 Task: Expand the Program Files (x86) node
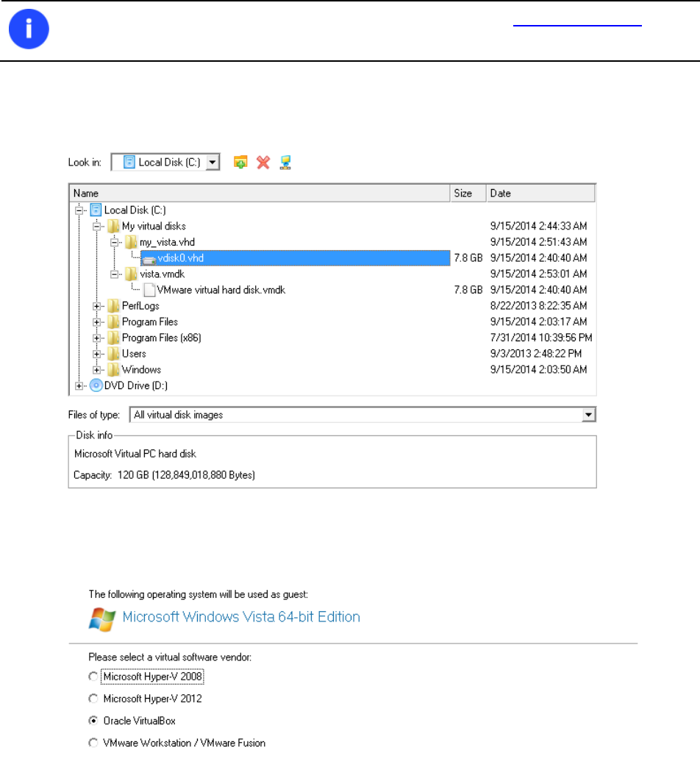[x=96, y=338]
